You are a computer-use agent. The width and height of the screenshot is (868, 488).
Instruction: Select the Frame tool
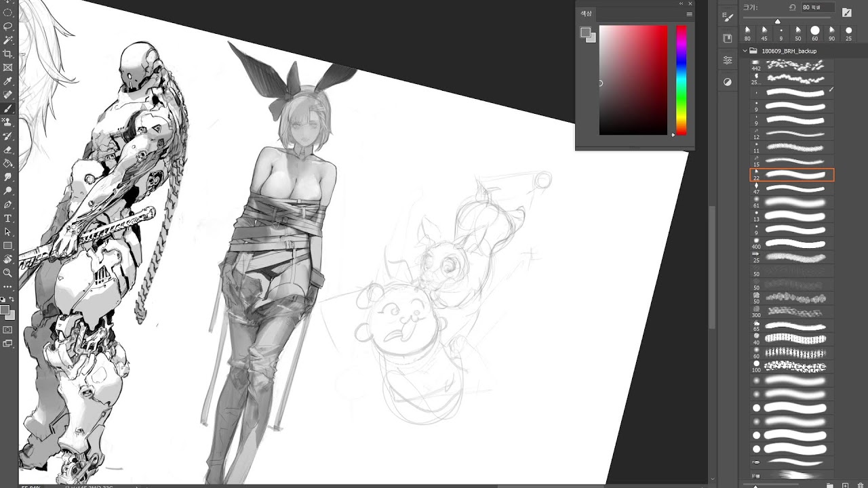coord(8,67)
